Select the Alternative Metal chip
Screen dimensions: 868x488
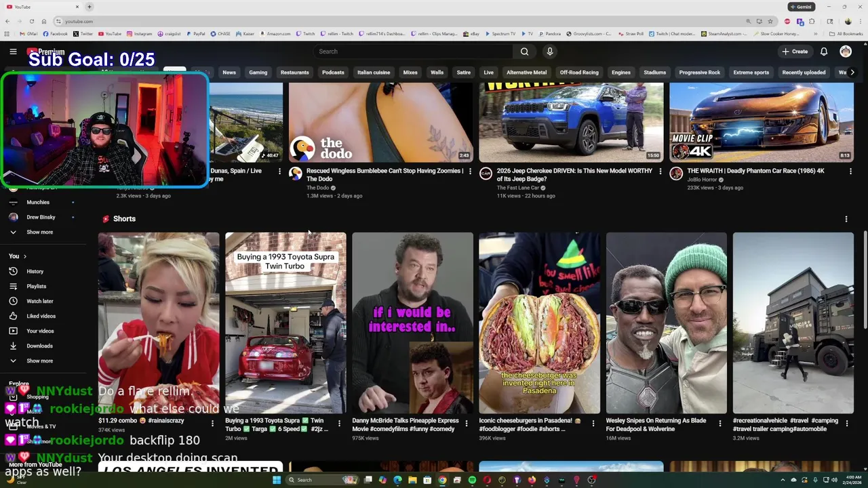tap(526, 73)
